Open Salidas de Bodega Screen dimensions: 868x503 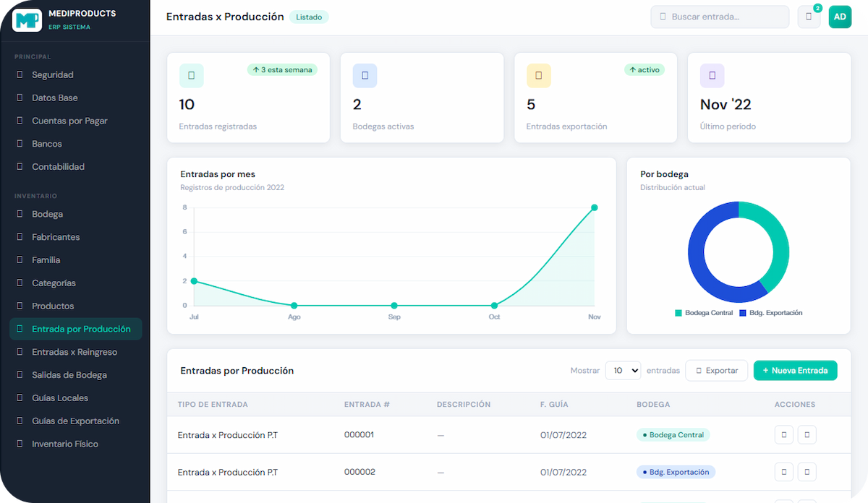(x=76, y=375)
